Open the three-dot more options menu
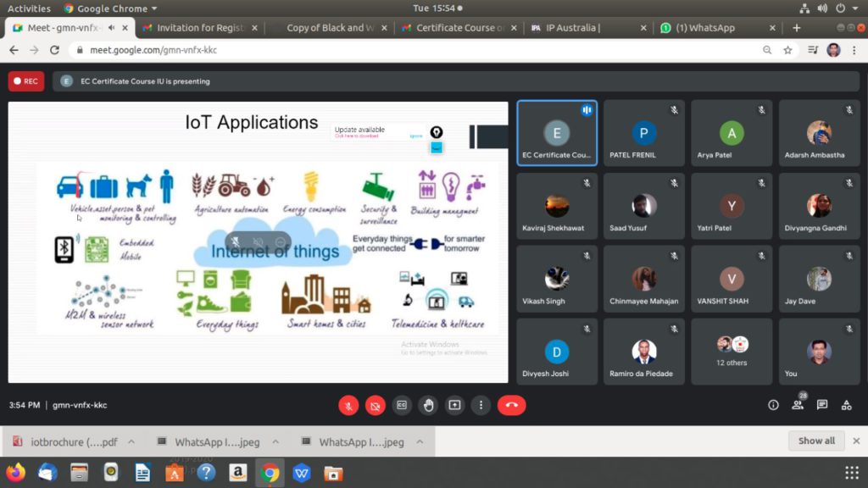The image size is (868, 488). 481,405
